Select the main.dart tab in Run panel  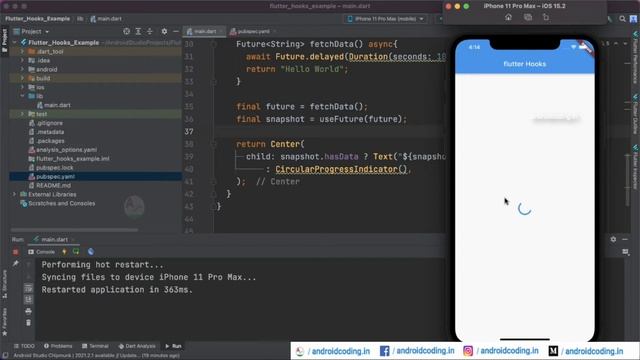[x=54, y=240]
